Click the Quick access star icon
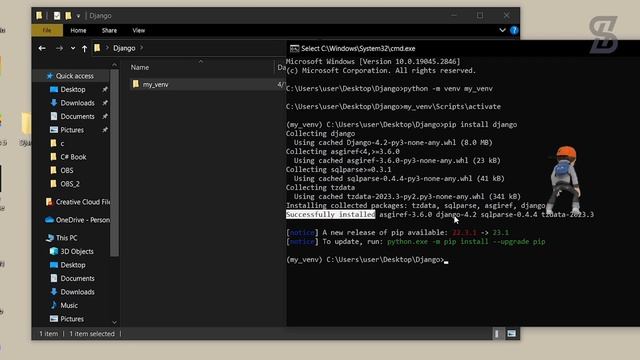640x360 pixels. [x=50, y=76]
